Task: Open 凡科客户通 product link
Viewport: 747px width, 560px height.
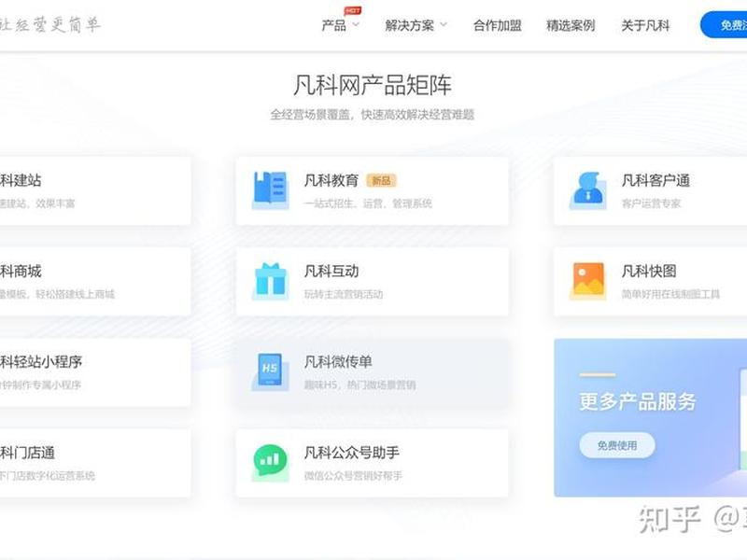Action: coord(655,180)
